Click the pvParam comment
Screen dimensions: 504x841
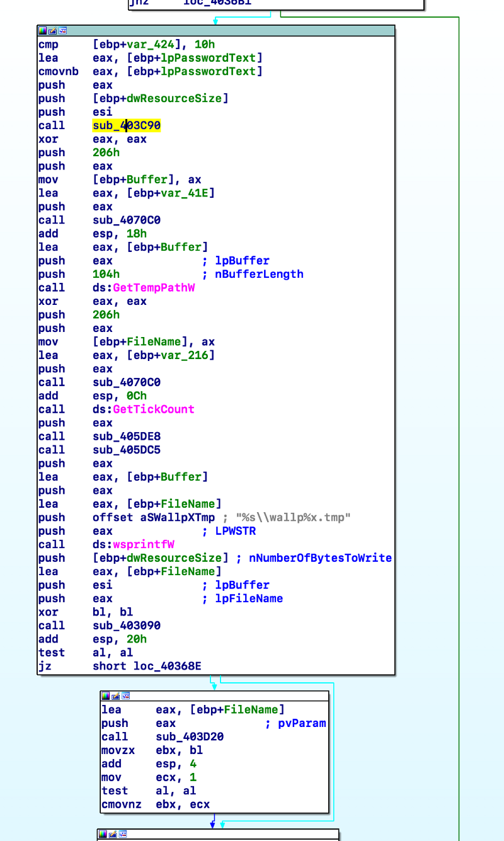[x=302, y=723]
